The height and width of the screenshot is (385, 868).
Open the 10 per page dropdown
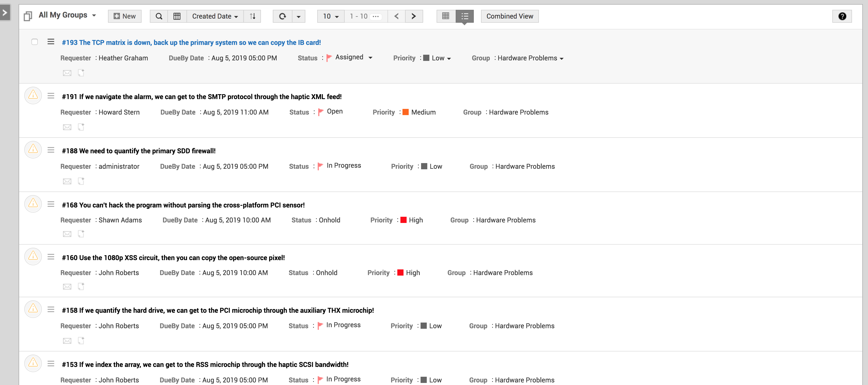331,16
